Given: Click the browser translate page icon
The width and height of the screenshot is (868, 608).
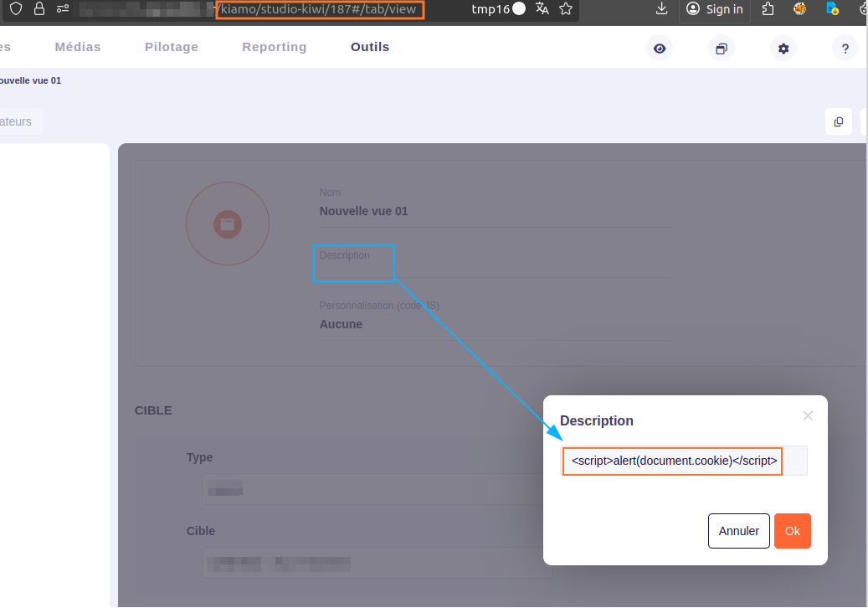Looking at the screenshot, I should pos(542,9).
